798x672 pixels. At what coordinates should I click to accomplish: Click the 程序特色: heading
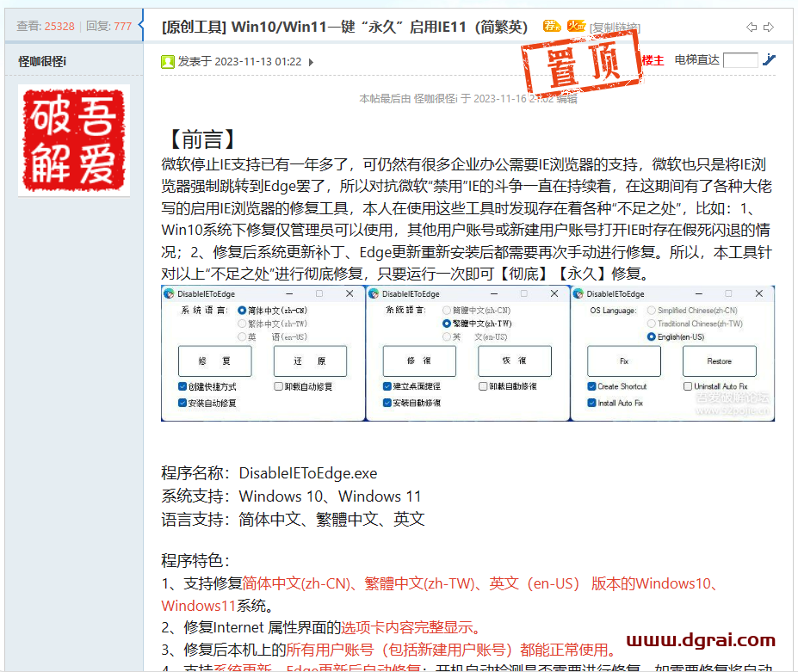[195, 560]
